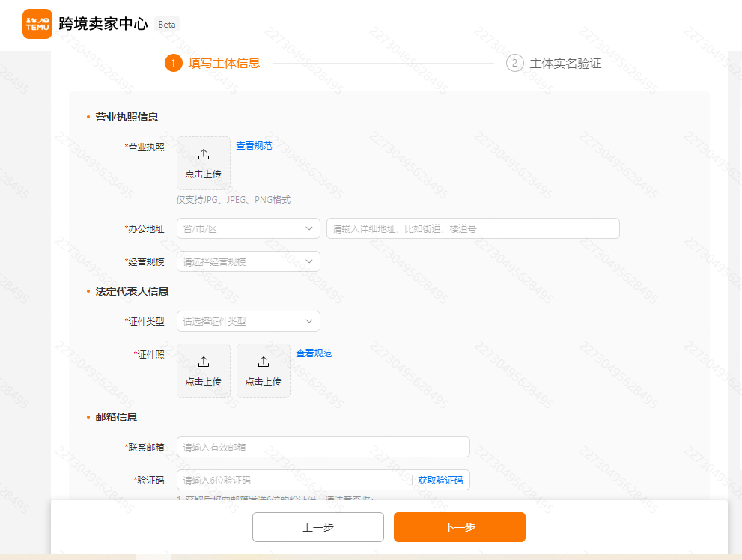Click the detailed address input field
Screen dimensions: 742x560
(472, 228)
